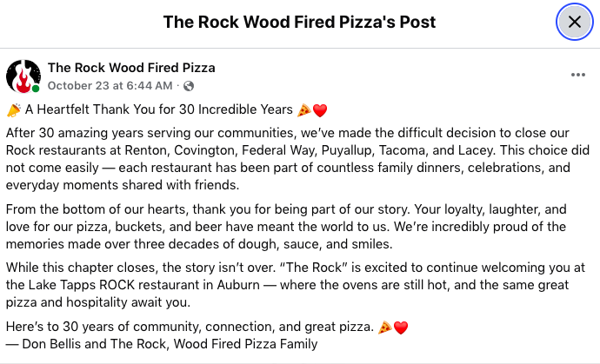Click the red heart emoji in the headline
600x364 pixels.
[x=319, y=110]
